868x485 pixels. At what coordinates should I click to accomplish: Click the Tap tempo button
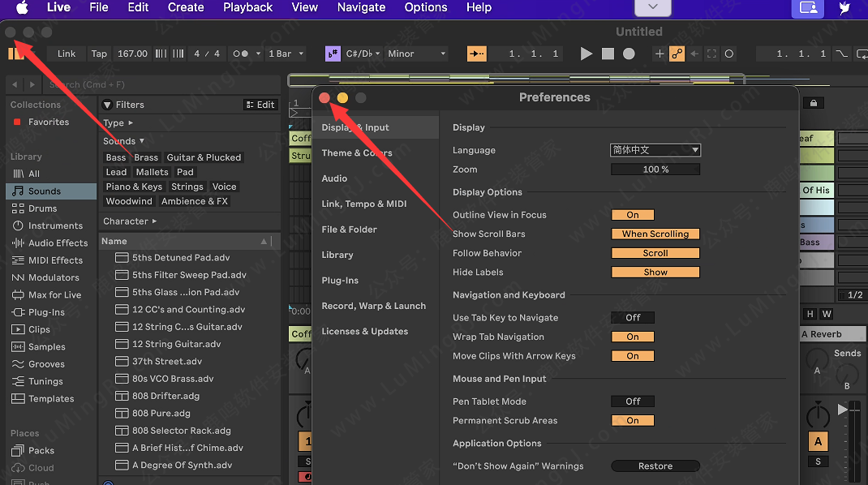99,54
